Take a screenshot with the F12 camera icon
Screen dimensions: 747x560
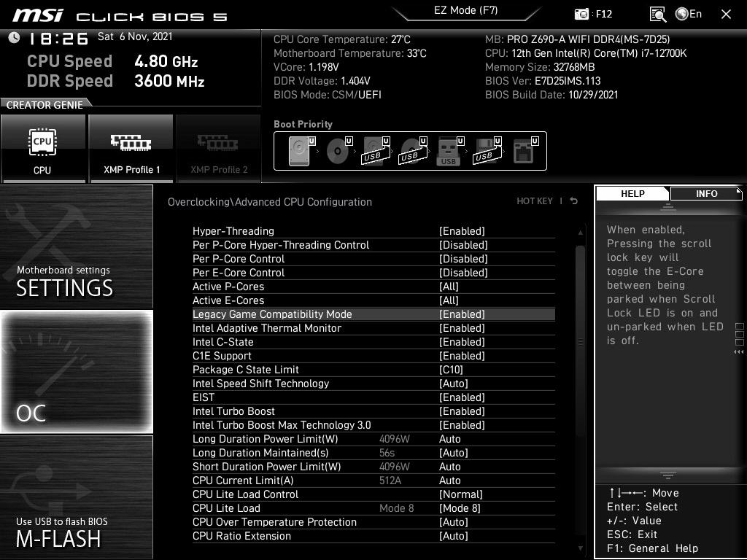[581, 14]
